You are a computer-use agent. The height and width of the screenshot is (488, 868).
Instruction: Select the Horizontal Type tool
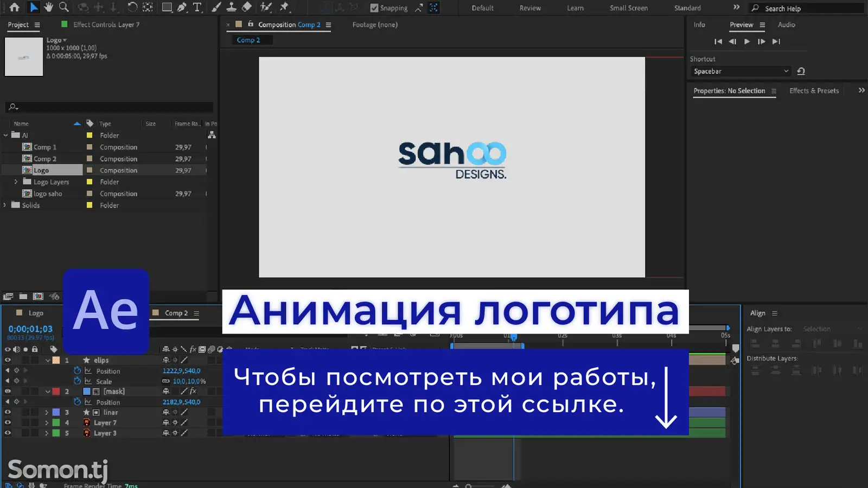(x=197, y=8)
